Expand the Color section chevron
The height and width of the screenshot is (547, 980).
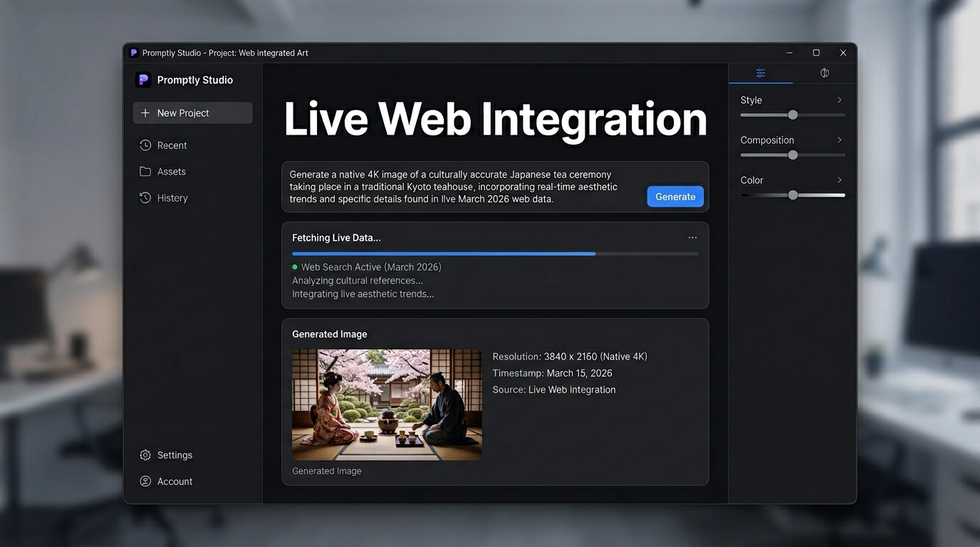(x=840, y=180)
